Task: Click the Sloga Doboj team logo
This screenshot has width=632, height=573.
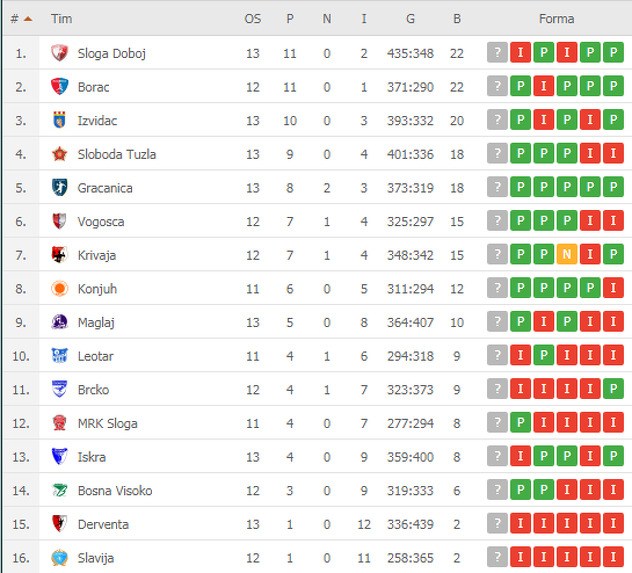Action: 59,53
